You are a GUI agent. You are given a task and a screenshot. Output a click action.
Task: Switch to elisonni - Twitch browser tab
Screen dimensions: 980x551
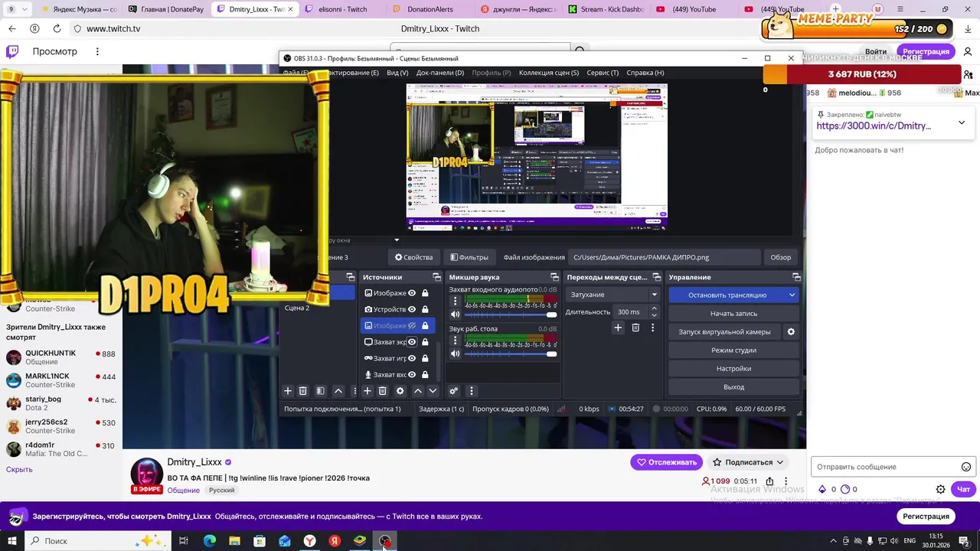341,9
